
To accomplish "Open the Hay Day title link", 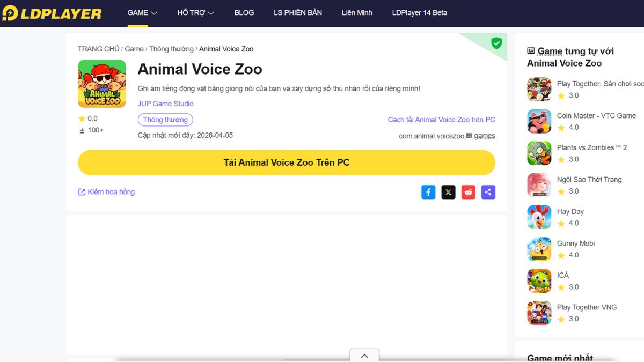I will coord(570,211).
